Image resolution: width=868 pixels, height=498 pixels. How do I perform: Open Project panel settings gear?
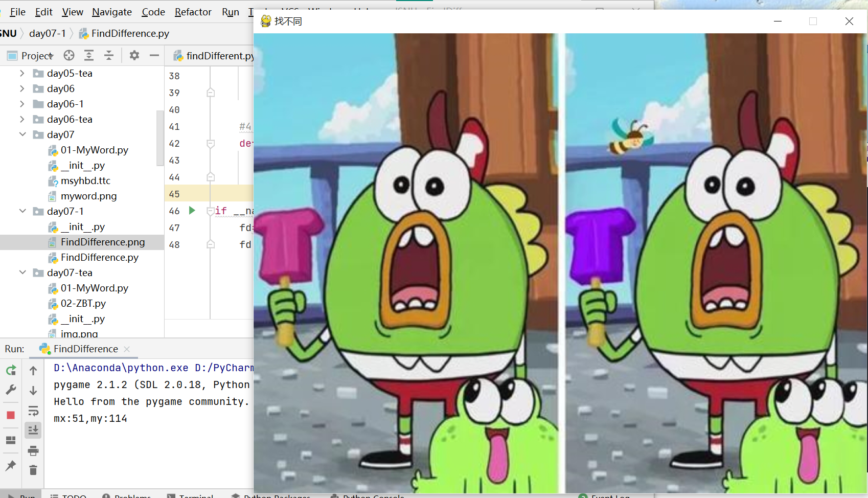tap(134, 55)
